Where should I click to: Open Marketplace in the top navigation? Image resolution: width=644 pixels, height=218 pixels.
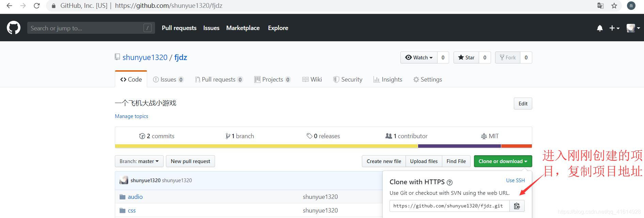243,28
